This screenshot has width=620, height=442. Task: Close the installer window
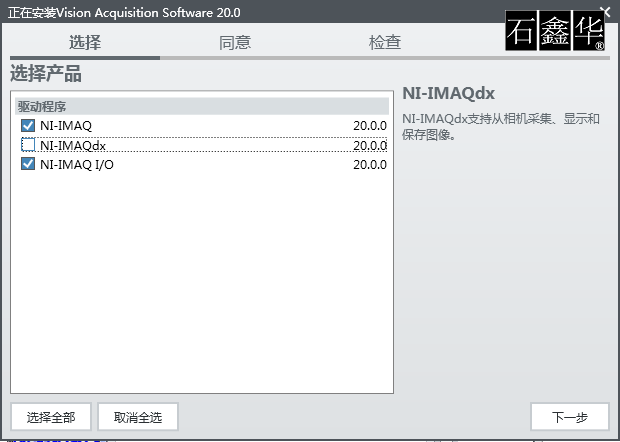[605, 11]
